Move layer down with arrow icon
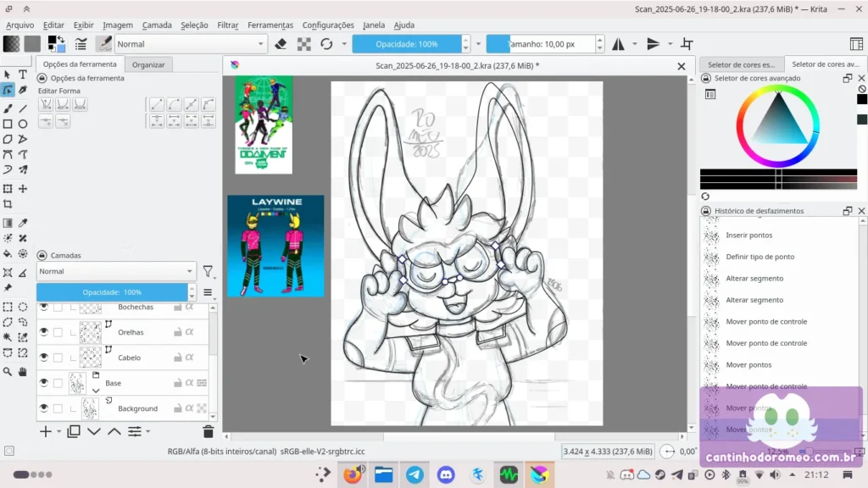The image size is (868, 488). (94, 431)
